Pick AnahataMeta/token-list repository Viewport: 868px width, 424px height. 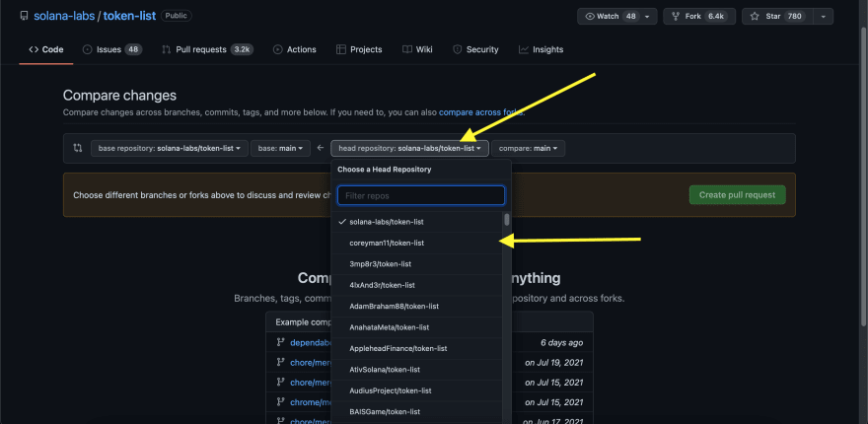417,327
